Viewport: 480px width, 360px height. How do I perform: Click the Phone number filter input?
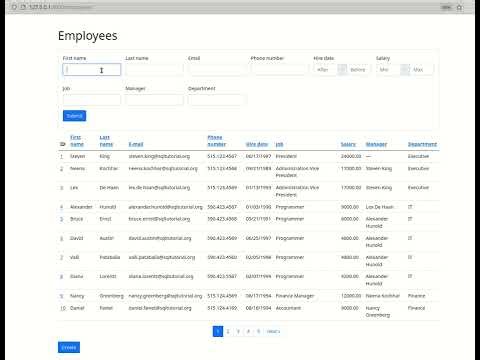point(280,70)
